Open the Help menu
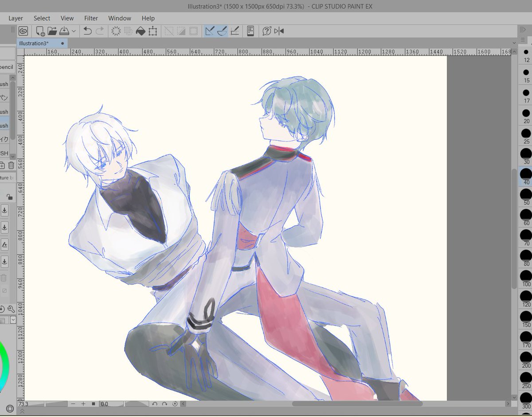Image resolution: width=532 pixels, height=417 pixels. pyautogui.click(x=148, y=18)
